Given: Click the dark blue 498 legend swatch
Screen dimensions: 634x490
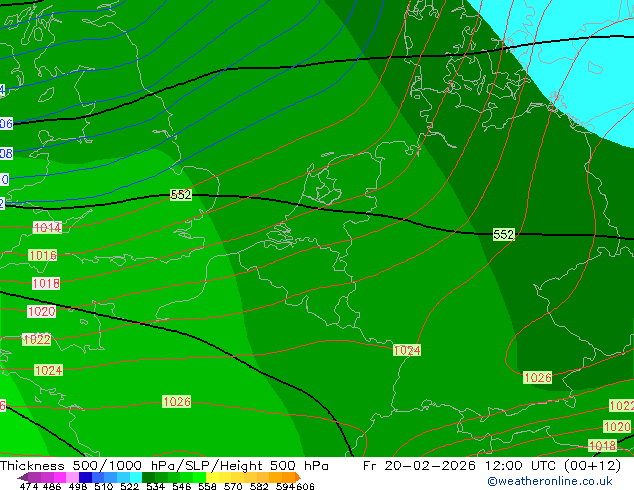Looking at the screenshot, I should pos(85,477).
